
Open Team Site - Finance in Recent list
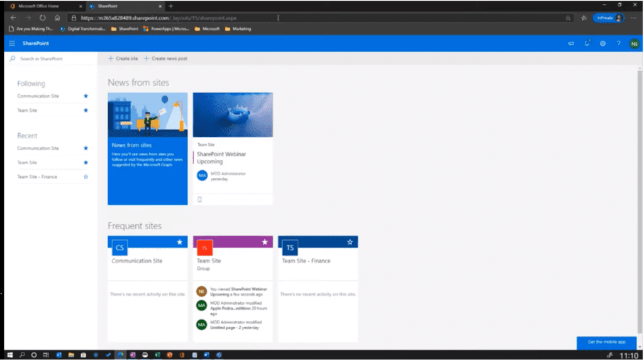[37, 177]
